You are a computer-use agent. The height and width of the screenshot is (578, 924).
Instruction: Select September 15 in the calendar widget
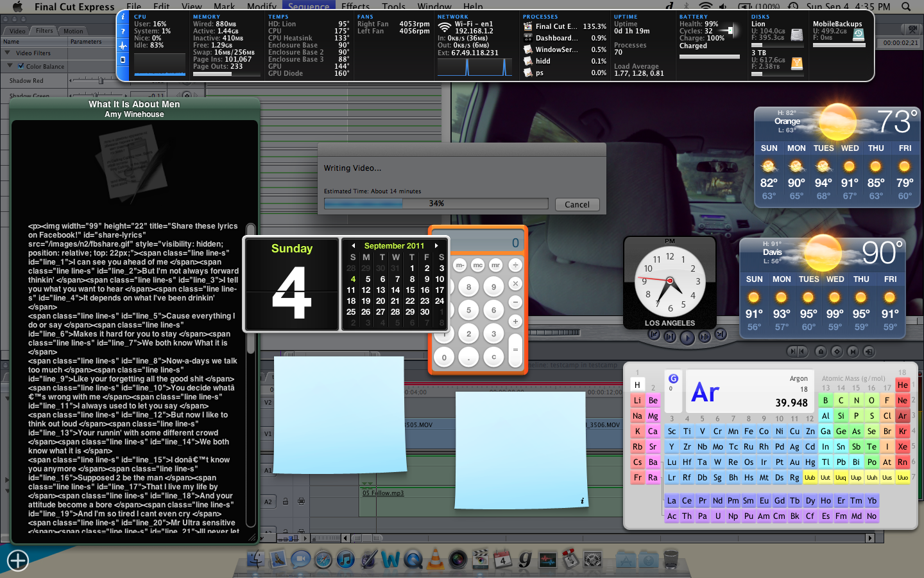point(410,290)
